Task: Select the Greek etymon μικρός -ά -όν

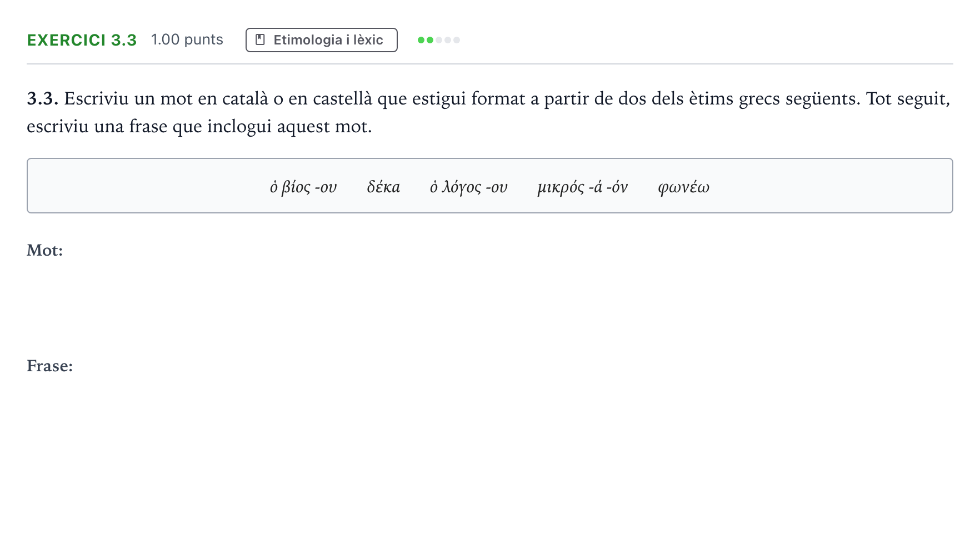Action: coord(583,187)
